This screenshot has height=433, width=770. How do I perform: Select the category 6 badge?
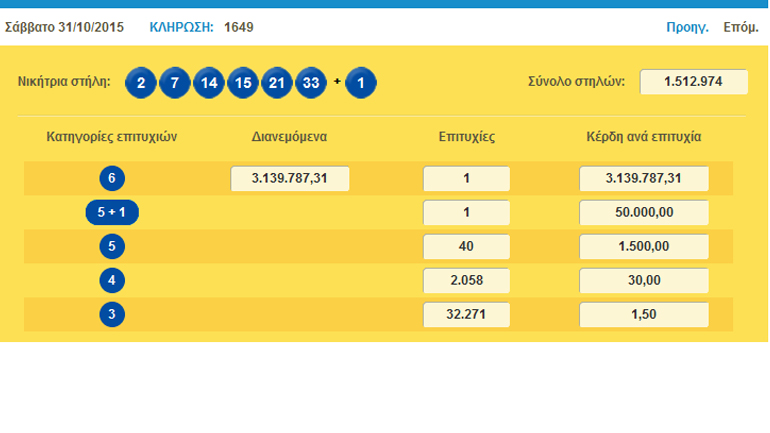tap(113, 179)
